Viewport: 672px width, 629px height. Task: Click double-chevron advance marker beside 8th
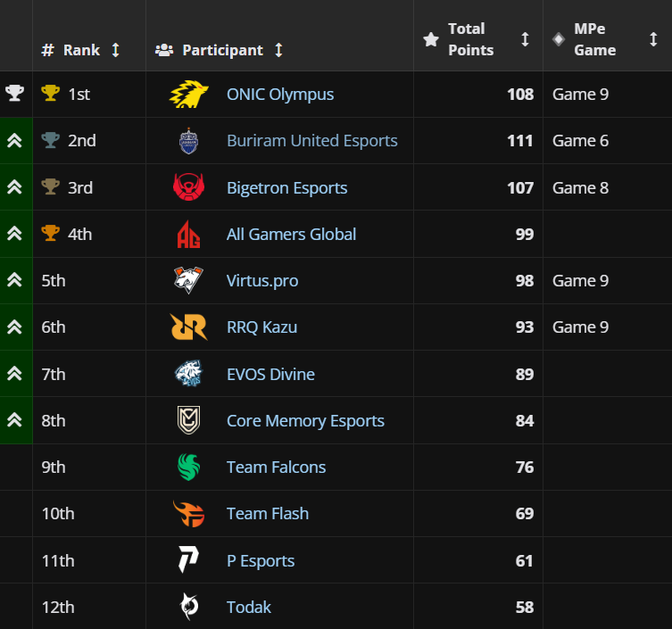pos(14,420)
